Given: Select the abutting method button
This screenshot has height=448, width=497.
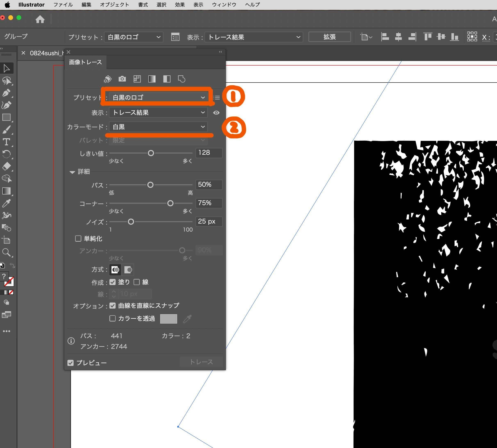Looking at the screenshot, I should 115,270.
